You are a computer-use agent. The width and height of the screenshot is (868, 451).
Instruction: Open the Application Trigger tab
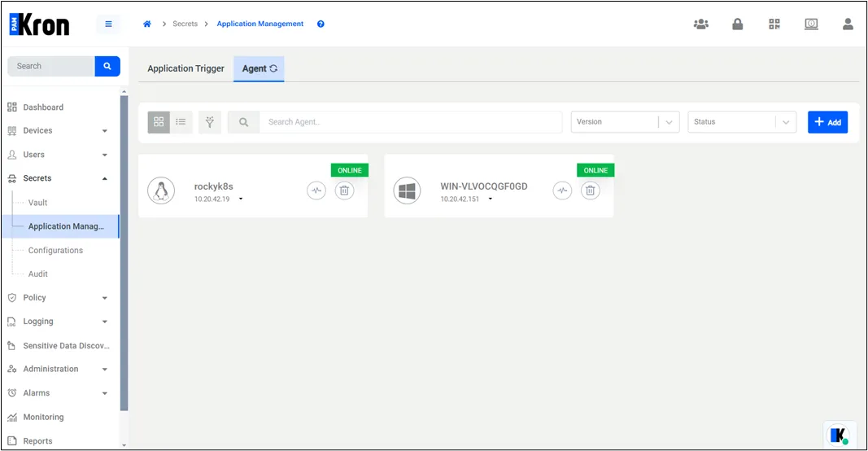[x=186, y=68]
